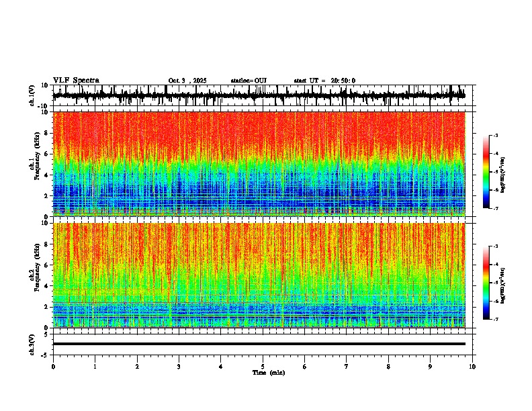Screen dimensions: 532x411
Task: Click the time axis tick label "6"
Action: tap(305, 367)
